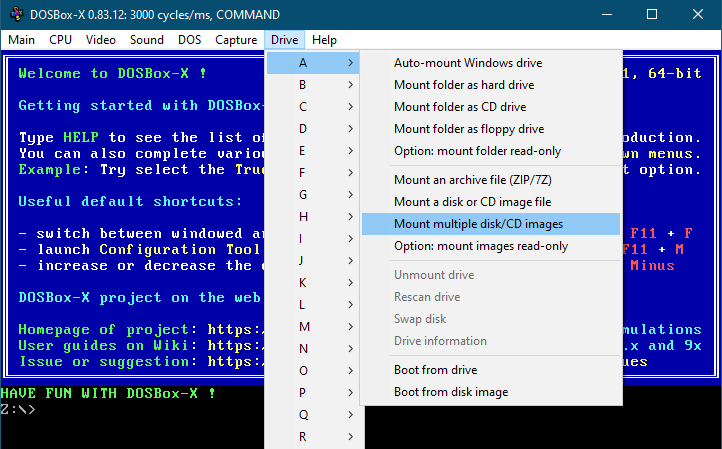
Task: Expand drive G submenu
Action: tap(313, 195)
